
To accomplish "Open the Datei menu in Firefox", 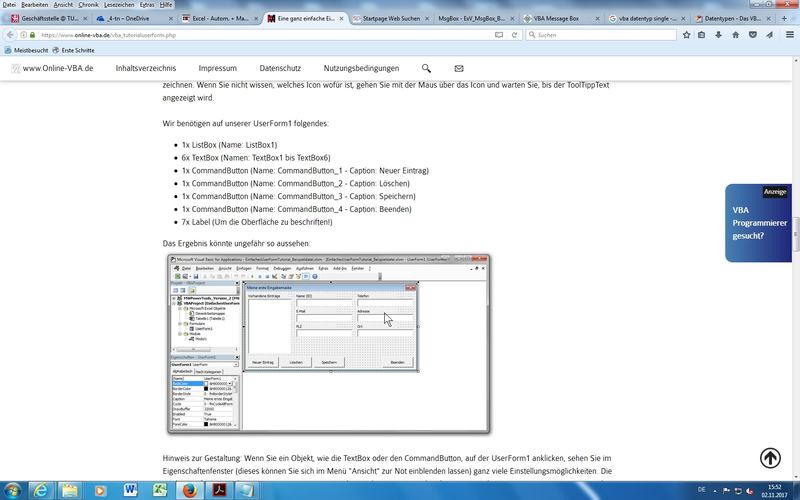I will [9, 5].
